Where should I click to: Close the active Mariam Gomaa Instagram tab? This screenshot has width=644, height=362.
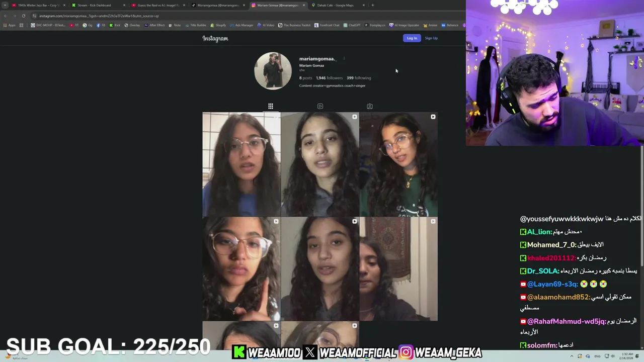pyautogui.click(x=303, y=5)
